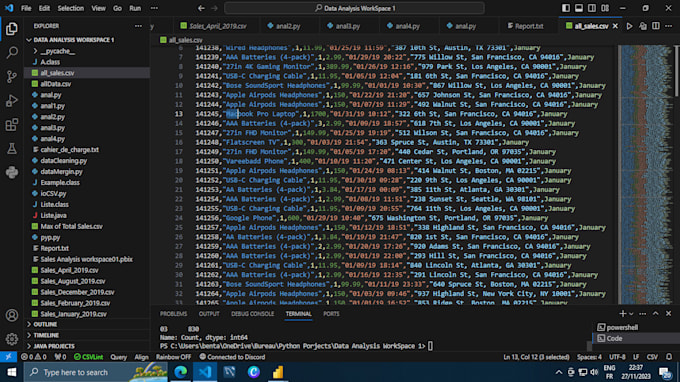Close the all_sales.csv tab

(615, 26)
